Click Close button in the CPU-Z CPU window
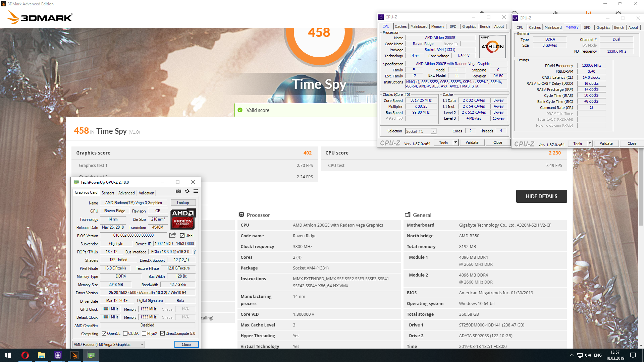The width and height of the screenshot is (644, 362). (x=498, y=142)
